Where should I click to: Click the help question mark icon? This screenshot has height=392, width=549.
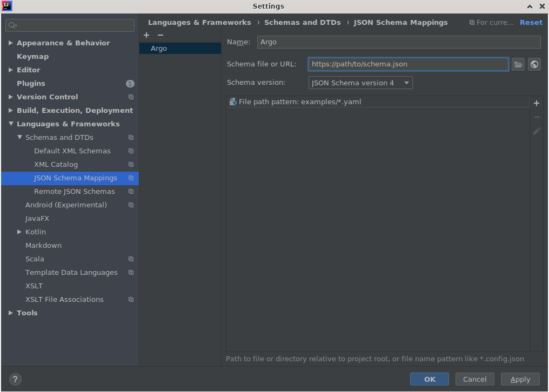[x=15, y=379]
